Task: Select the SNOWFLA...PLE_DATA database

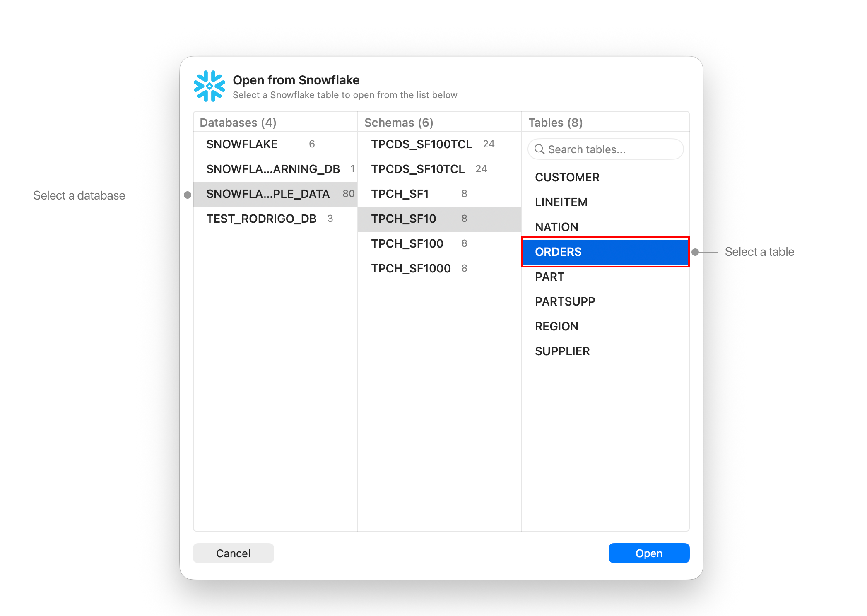Action: tap(275, 194)
